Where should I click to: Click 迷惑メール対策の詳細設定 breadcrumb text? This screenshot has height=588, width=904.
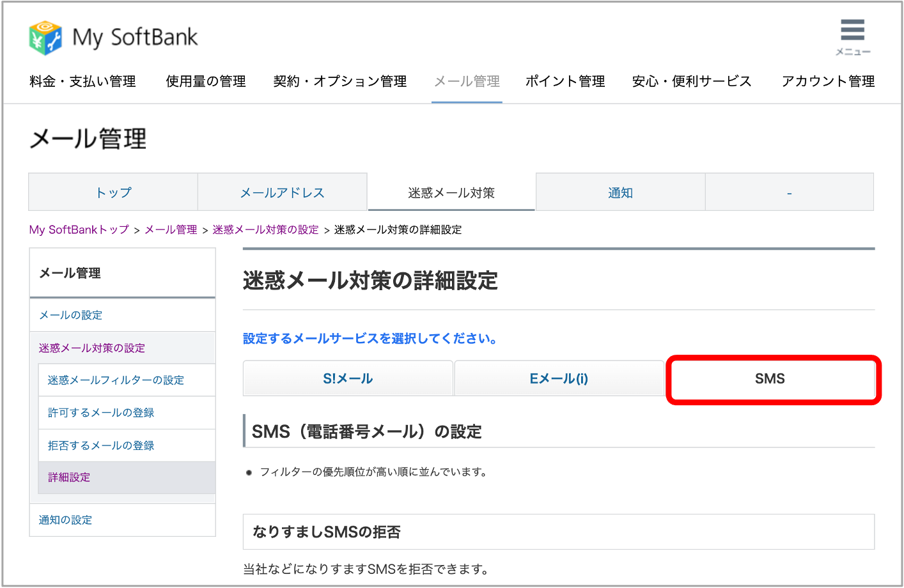pyautogui.click(x=398, y=229)
